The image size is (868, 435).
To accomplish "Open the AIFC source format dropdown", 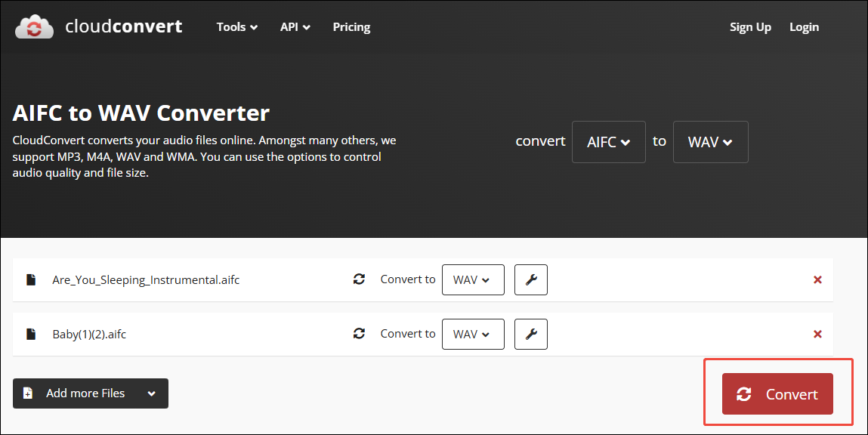I will click(608, 142).
